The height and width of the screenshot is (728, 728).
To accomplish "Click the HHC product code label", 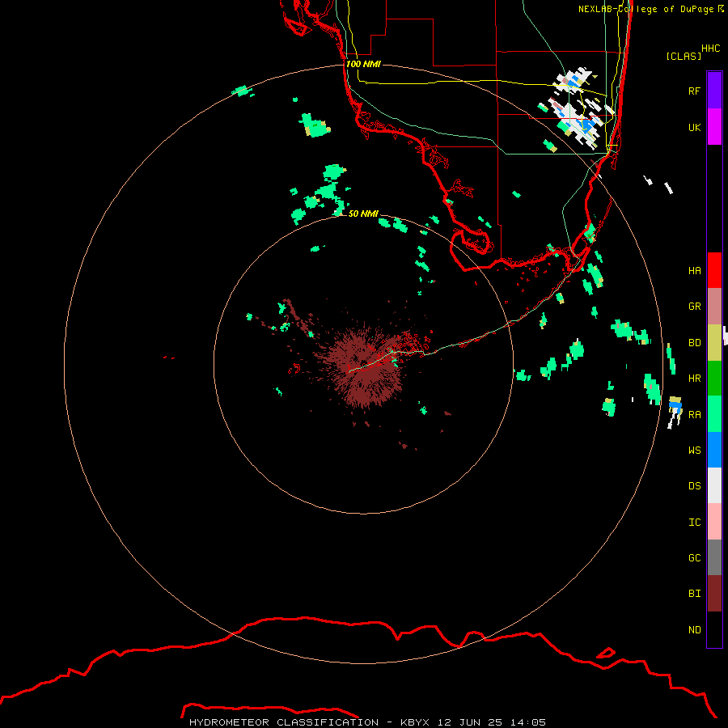I will point(711,49).
